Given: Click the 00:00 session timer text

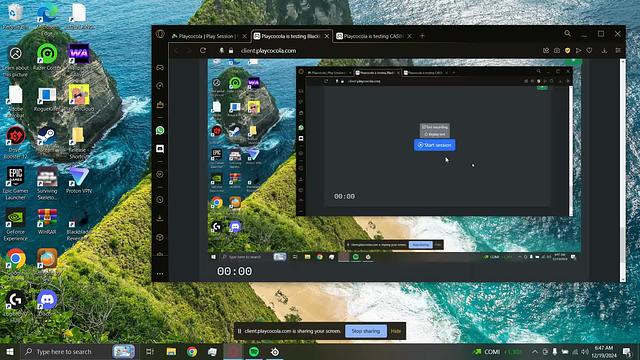Looking at the screenshot, I should tap(234, 271).
